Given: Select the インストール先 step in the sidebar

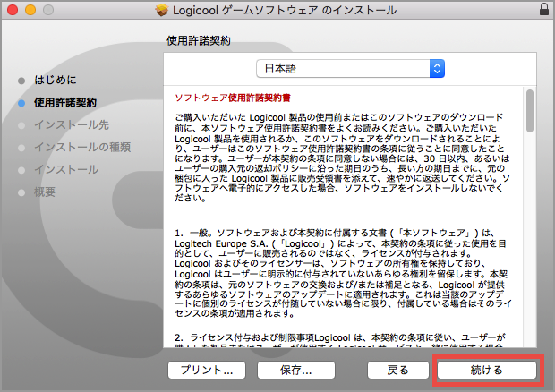Looking at the screenshot, I should 72,125.
